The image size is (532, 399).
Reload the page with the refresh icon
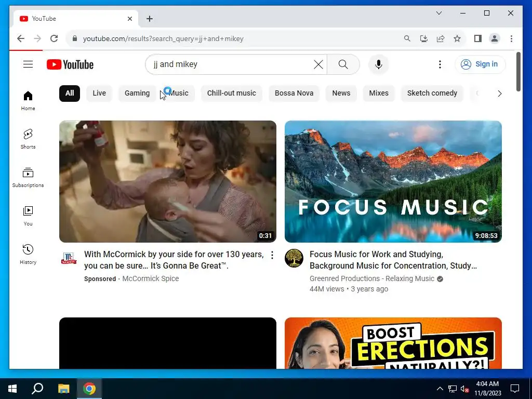point(54,38)
